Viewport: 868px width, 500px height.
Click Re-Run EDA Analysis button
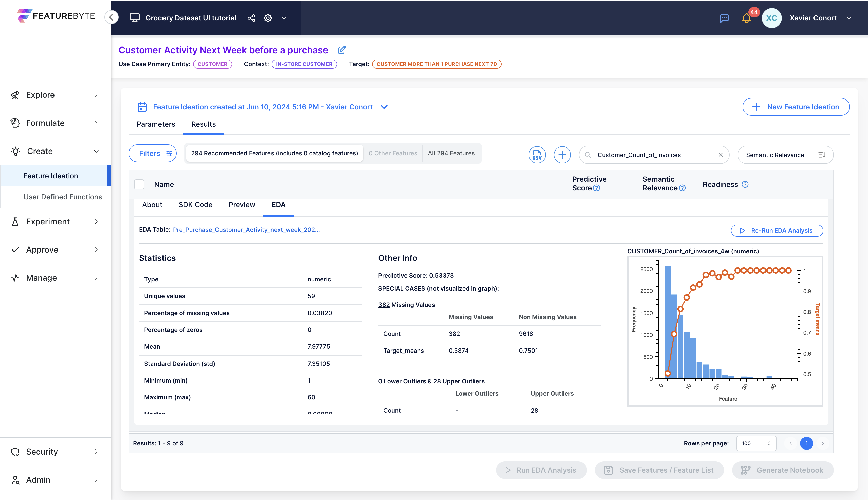pos(777,231)
